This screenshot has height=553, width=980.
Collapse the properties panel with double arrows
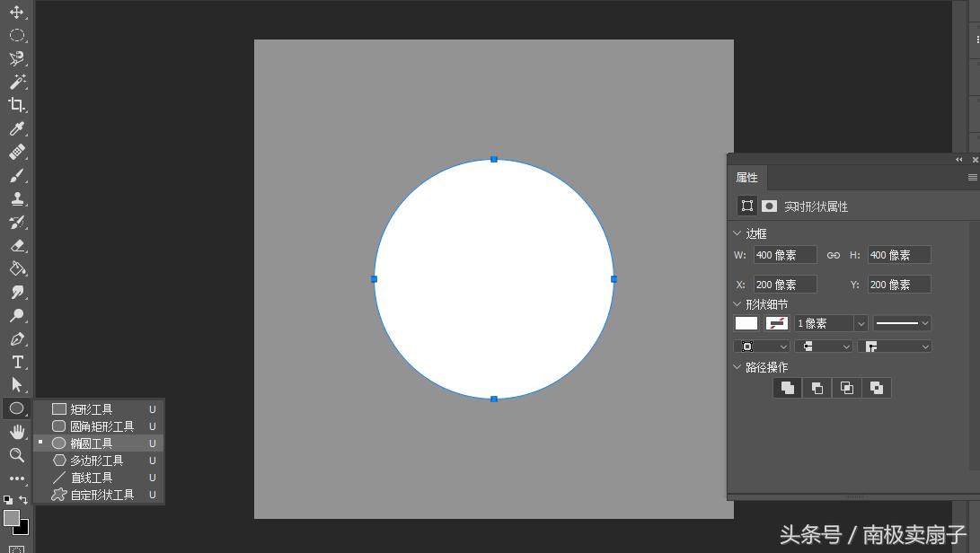click(x=959, y=159)
